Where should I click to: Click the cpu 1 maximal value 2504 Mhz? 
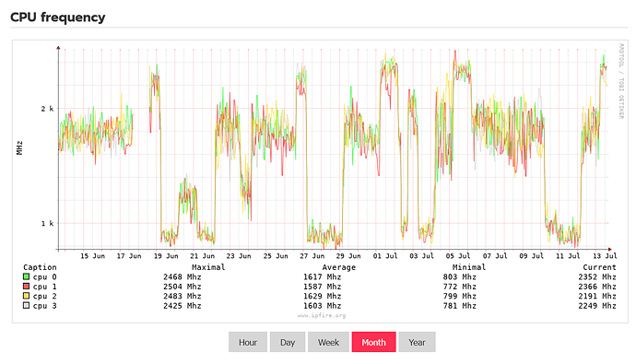(x=183, y=287)
